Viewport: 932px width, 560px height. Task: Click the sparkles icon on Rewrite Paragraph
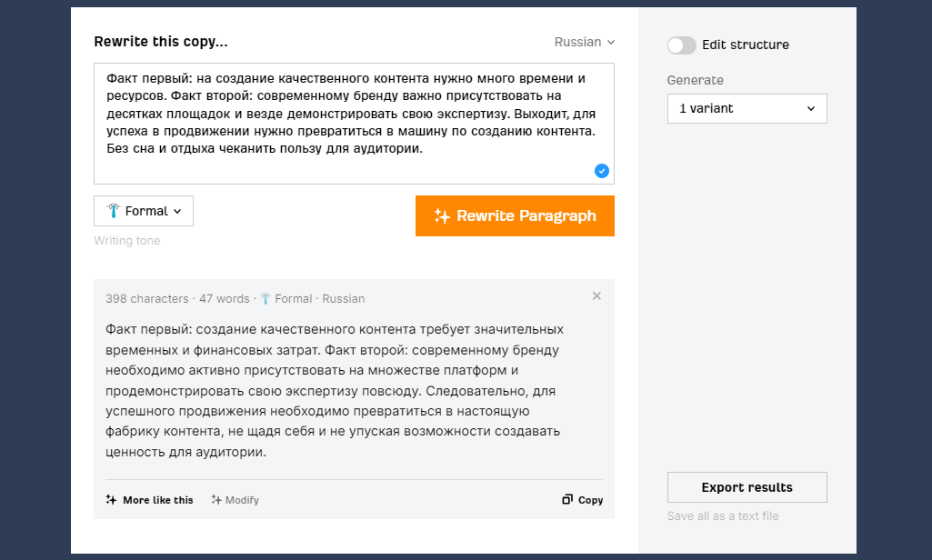tap(442, 215)
